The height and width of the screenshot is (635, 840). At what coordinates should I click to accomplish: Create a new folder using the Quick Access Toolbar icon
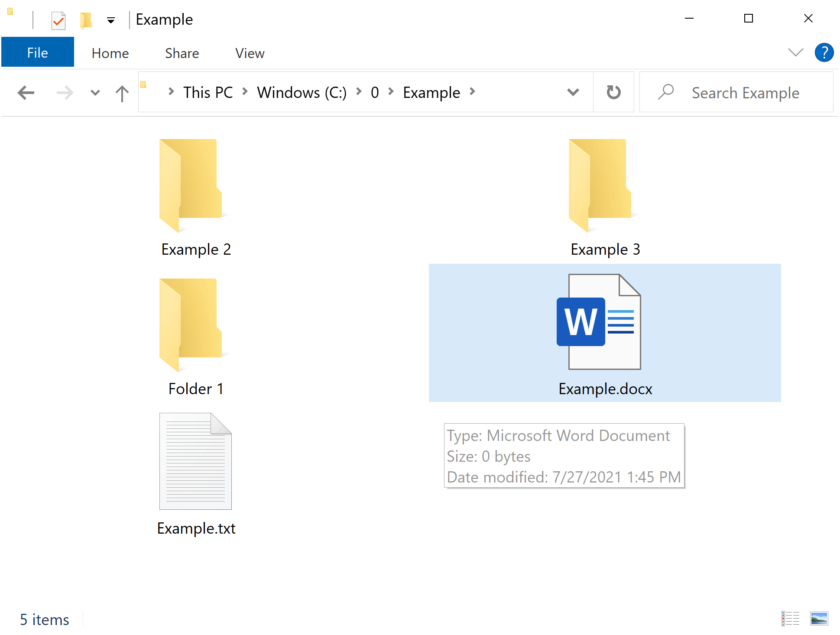(x=86, y=19)
